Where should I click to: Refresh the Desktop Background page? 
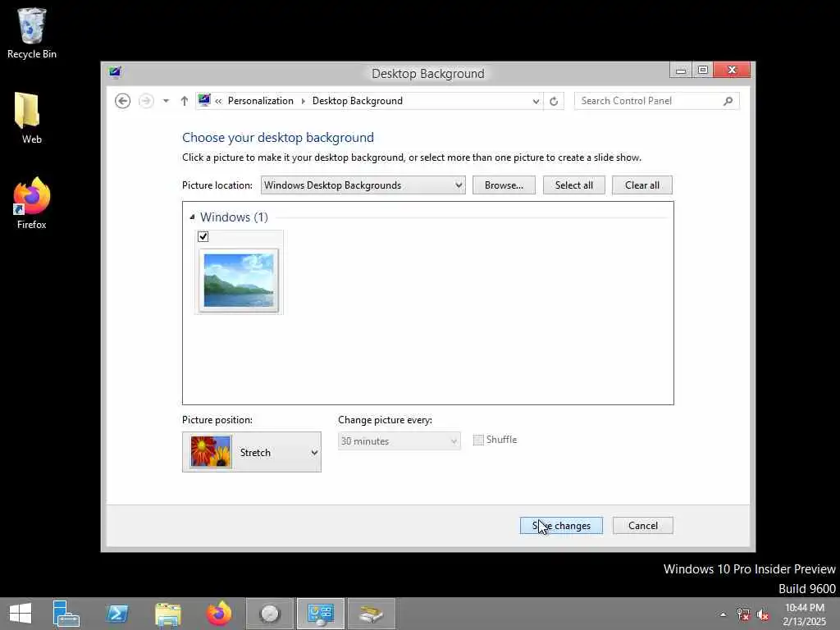click(554, 101)
